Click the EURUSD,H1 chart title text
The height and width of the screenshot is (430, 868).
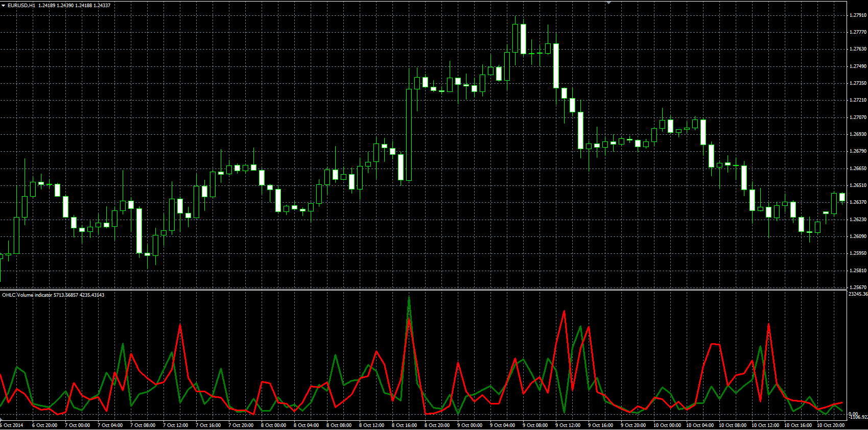[x=21, y=5]
